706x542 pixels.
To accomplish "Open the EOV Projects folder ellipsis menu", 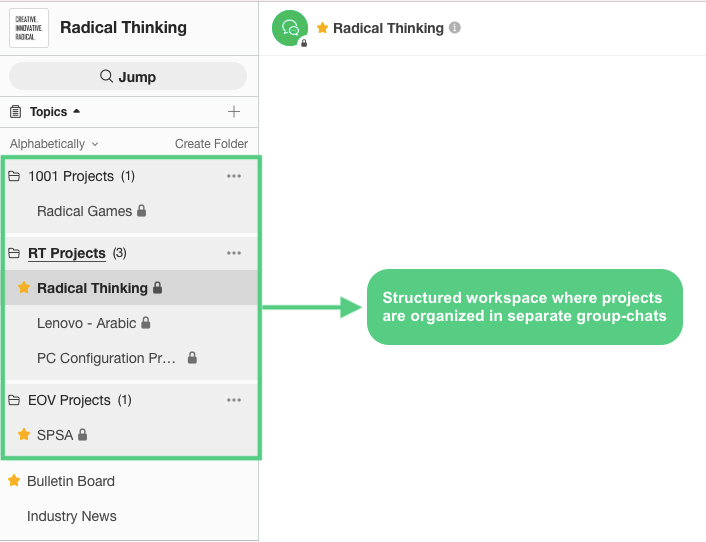I will [x=234, y=400].
